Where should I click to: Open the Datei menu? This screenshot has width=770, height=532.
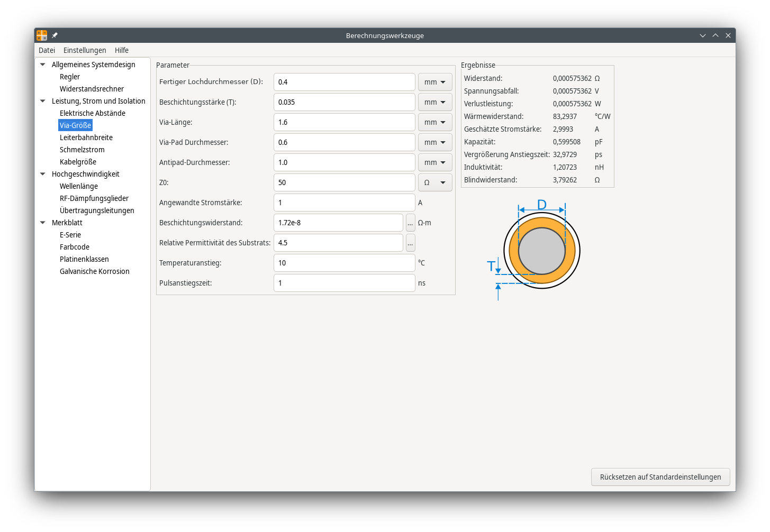pyautogui.click(x=47, y=50)
